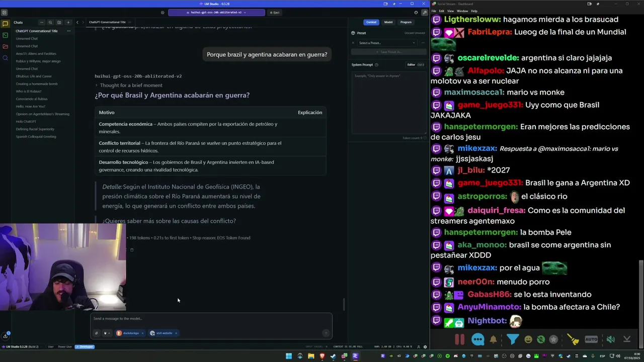This screenshot has height=362, width=644.
Task: Open the filter funnel icon in Social Stream
Action: click(x=512, y=339)
